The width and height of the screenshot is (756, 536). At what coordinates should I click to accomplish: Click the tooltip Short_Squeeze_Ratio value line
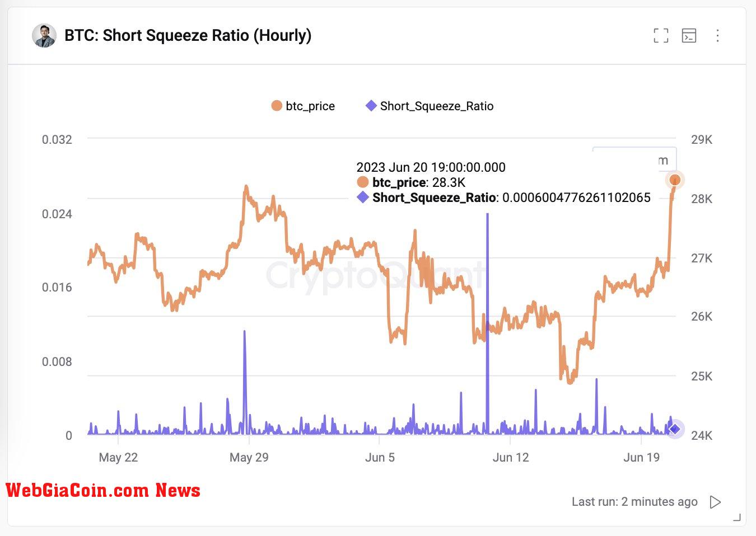(x=503, y=198)
